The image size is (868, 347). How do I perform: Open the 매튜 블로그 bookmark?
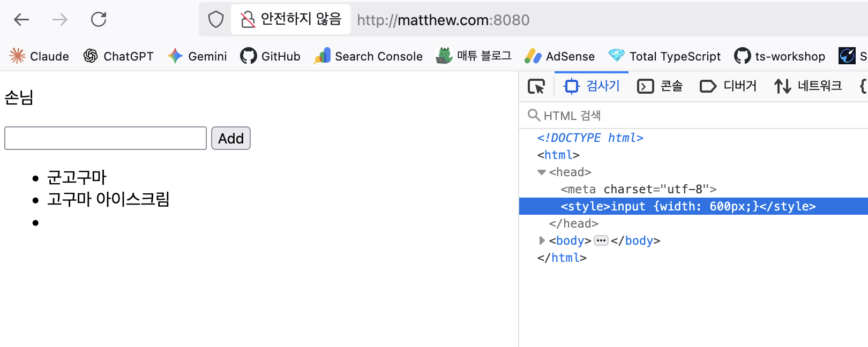[x=474, y=56]
